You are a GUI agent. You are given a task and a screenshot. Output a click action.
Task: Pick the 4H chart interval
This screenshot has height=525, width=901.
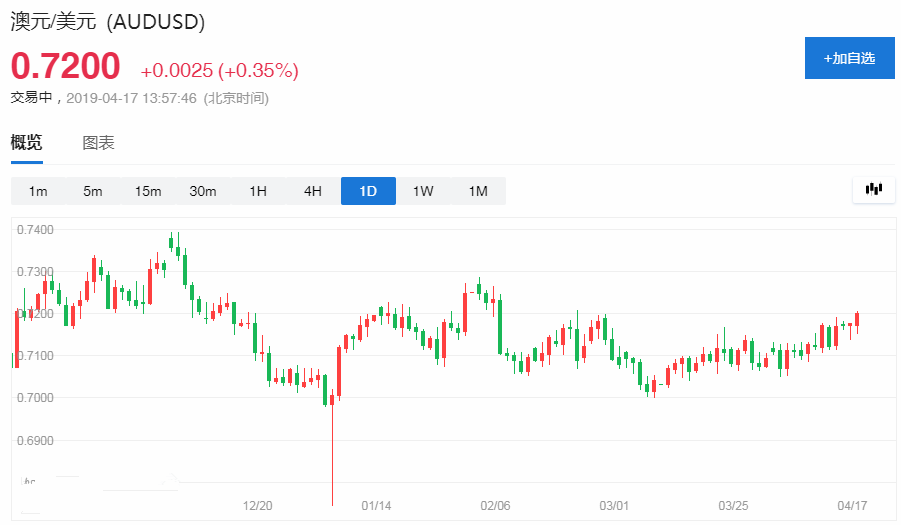313,191
